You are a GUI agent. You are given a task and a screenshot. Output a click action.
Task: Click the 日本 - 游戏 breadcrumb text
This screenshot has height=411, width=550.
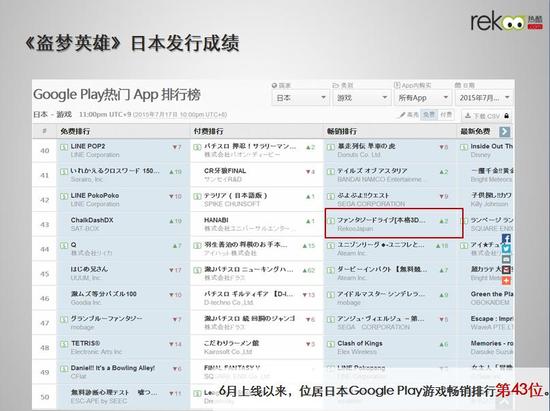52,114
